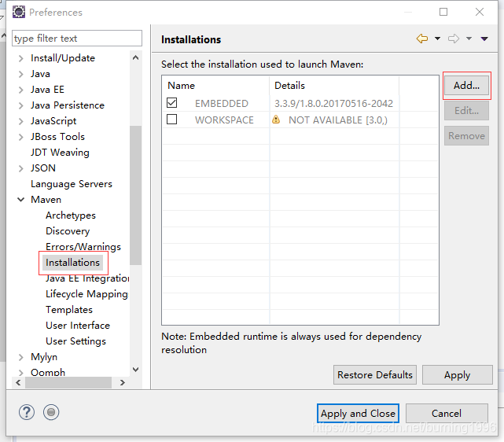This screenshot has height=442, width=504.
Task: Click the back navigation arrow icon
Action: 422,39
